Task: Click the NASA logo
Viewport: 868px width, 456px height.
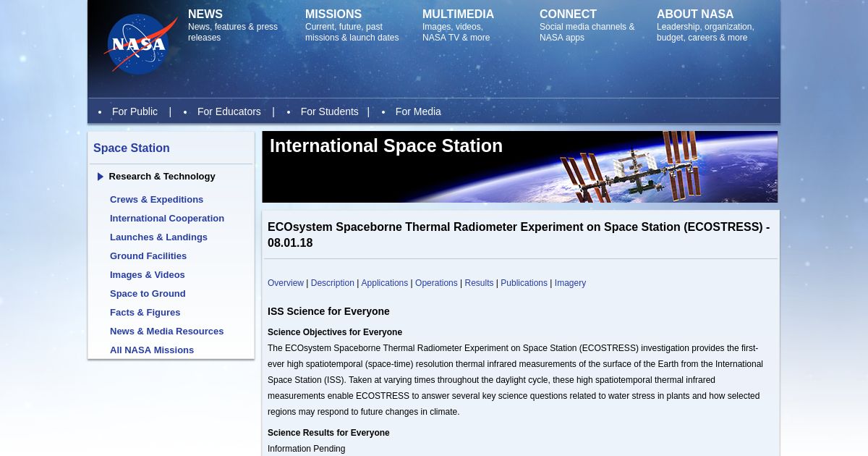Action: (x=141, y=43)
